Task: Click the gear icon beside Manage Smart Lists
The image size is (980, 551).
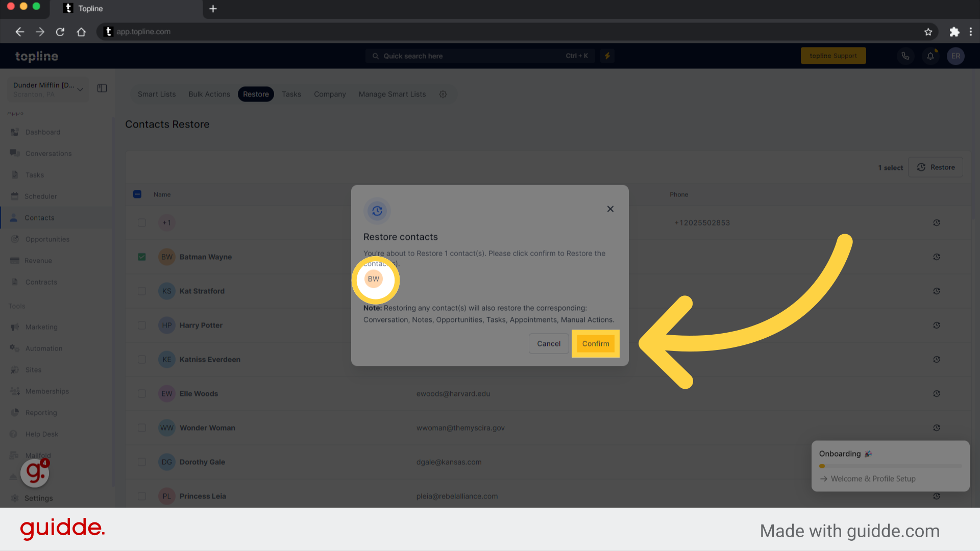Action: (x=443, y=94)
